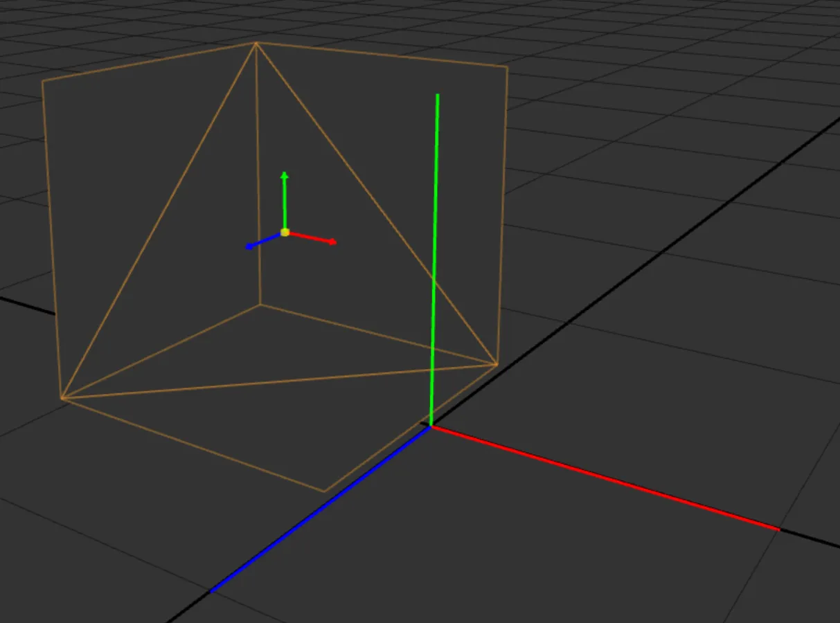Select the orange wireframe cube's top apex vertex

pos(256,44)
